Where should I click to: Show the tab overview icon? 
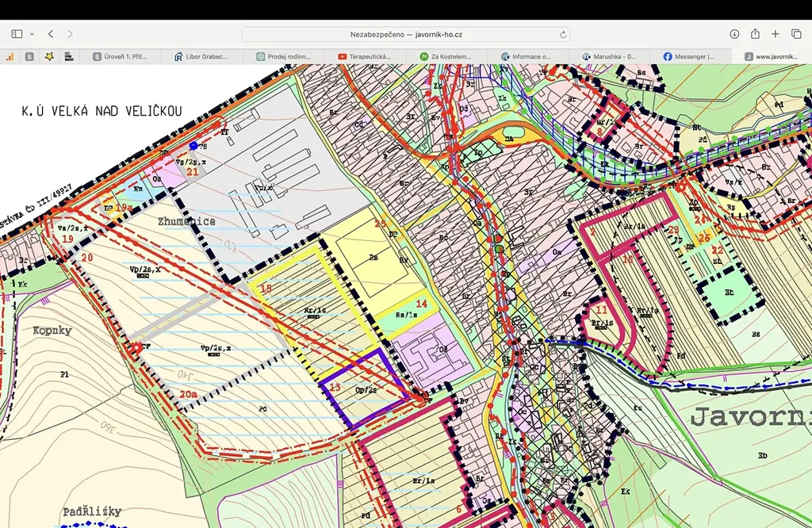coord(796,34)
